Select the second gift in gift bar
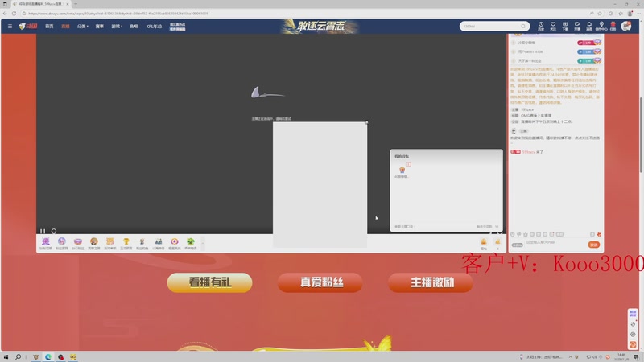The image size is (644, 362). [62, 244]
